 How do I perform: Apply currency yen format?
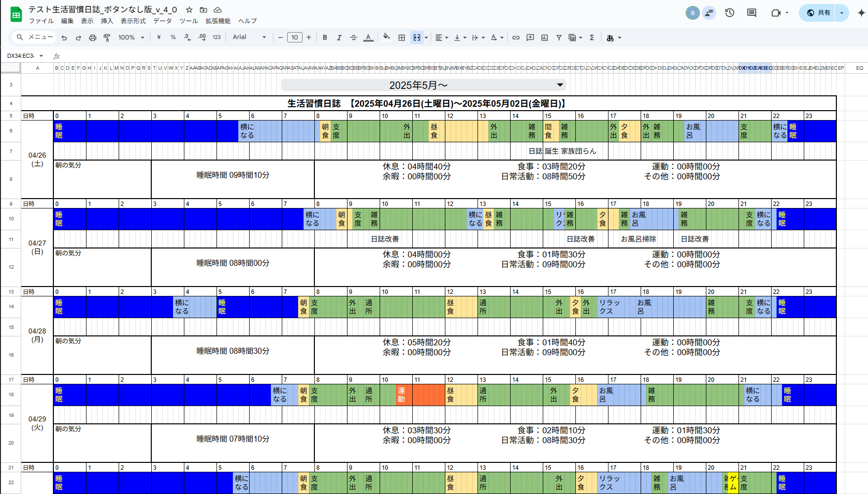click(x=159, y=38)
